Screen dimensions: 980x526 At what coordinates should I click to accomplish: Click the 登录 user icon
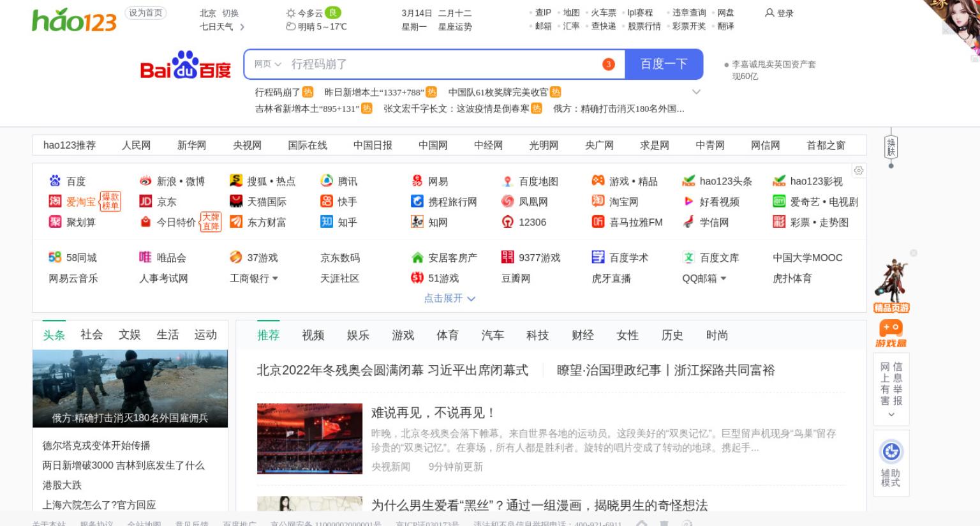tap(769, 13)
